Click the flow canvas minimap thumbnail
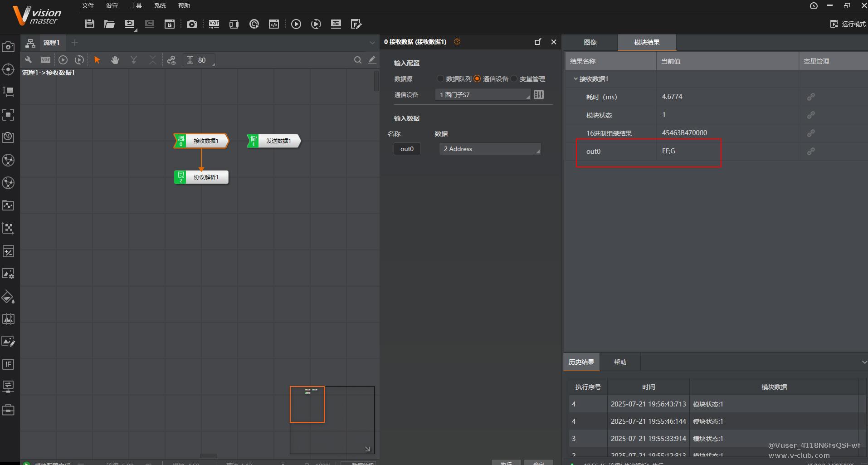 click(332, 420)
